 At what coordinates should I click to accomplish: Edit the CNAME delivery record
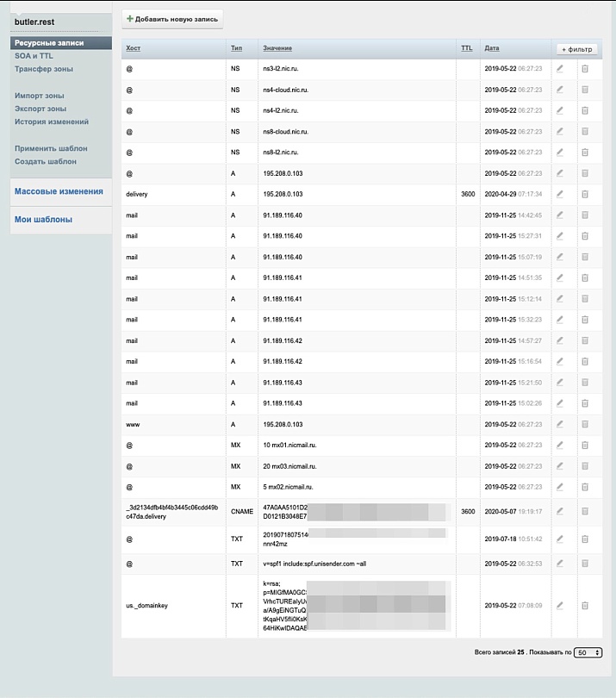tap(560, 511)
